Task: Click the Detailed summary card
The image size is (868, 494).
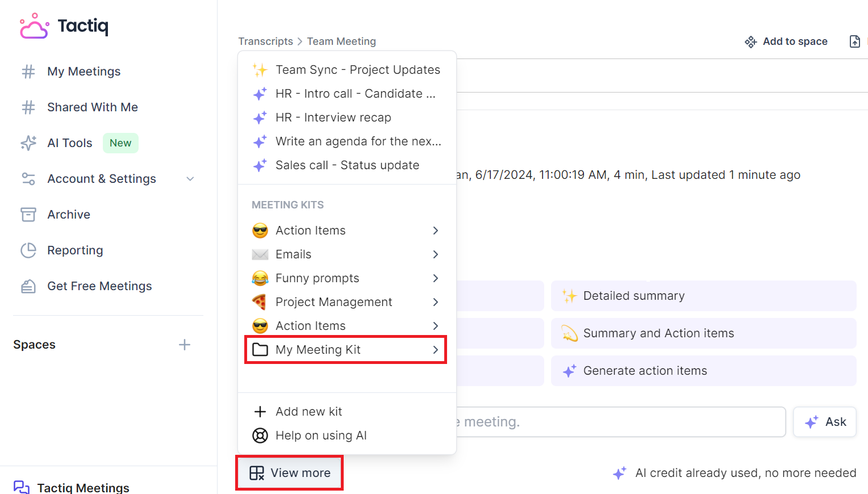Action: (704, 296)
